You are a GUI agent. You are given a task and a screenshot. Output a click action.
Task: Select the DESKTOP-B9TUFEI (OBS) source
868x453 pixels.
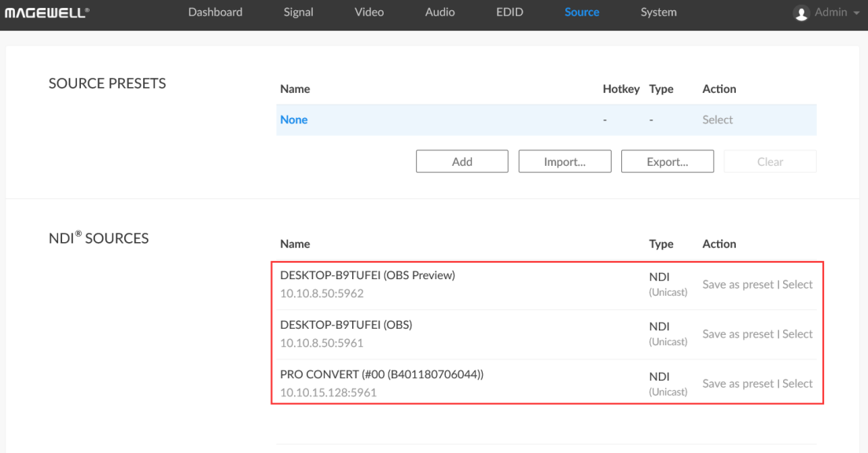797,334
